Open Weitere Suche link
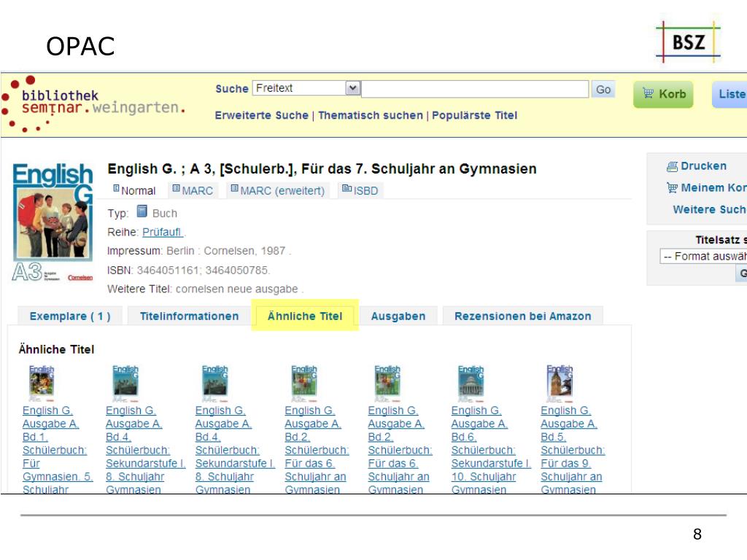The height and width of the screenshot is (560, 747). [709, 209]
